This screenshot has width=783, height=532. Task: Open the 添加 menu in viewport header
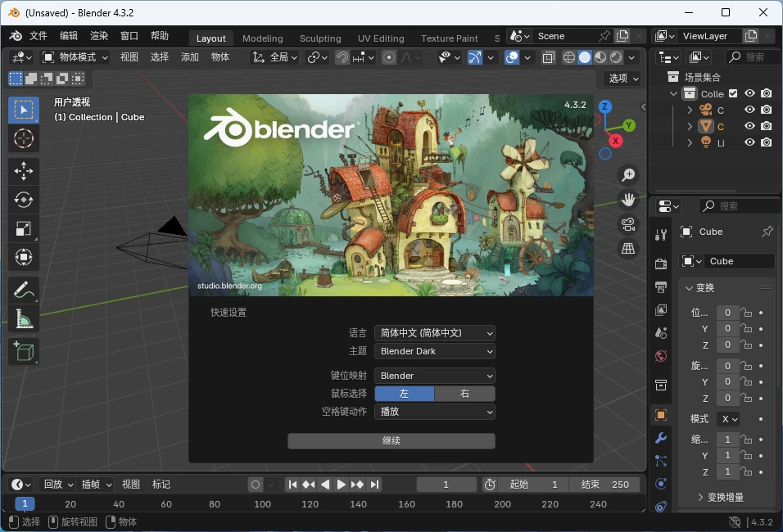(x=190, y=57)
